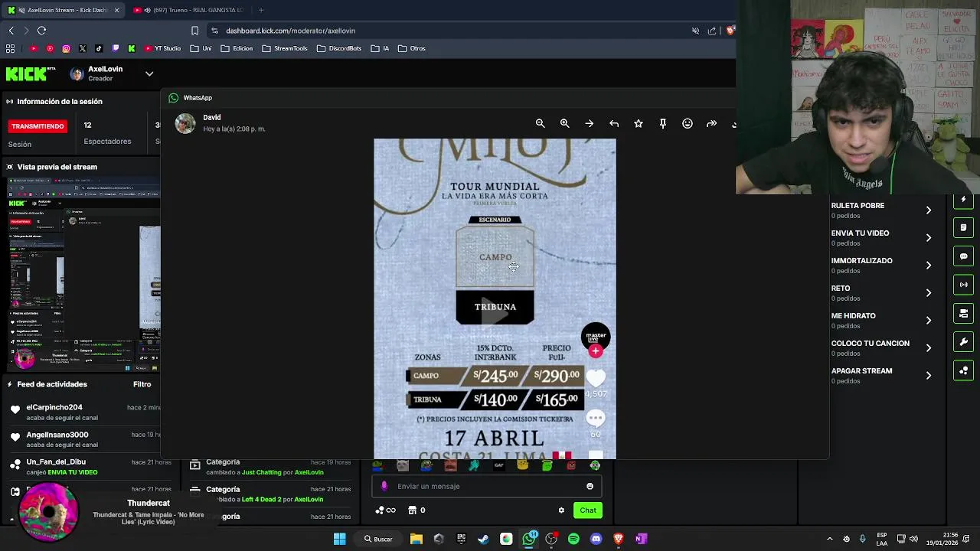Open StreamTools bookmarks folder
The image size is (980, 551).
[285, 48]
